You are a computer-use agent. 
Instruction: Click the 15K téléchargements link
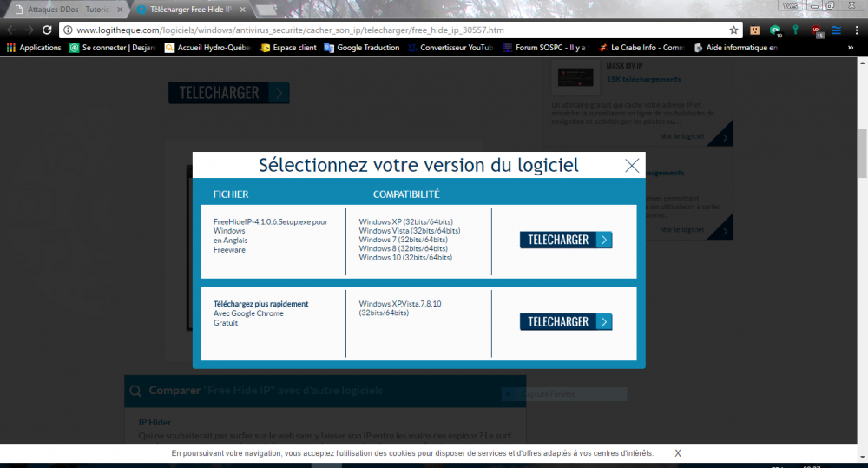pos(643,79)
